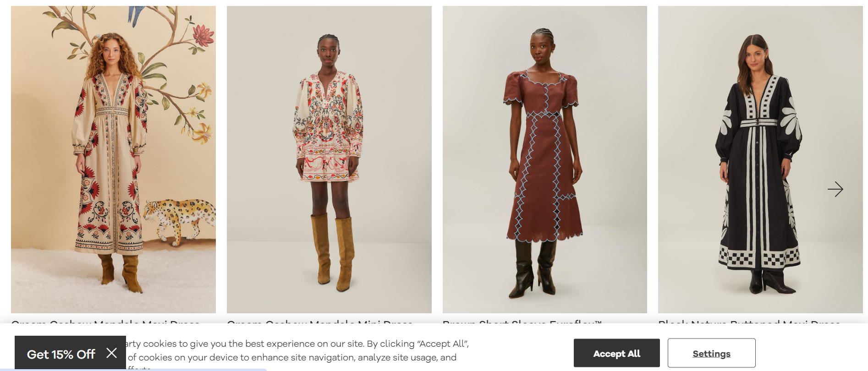
Task: View the Black Nature Buttoned Maxi Dress photo
Action: [760, 159]
